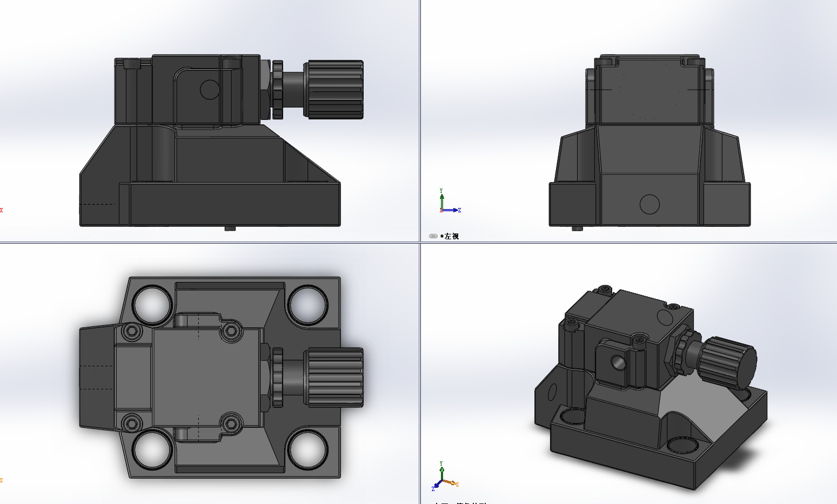The image size is (837, 504).
Task: Select the circular port in the left-view base
Action: [x=649, y=204]
